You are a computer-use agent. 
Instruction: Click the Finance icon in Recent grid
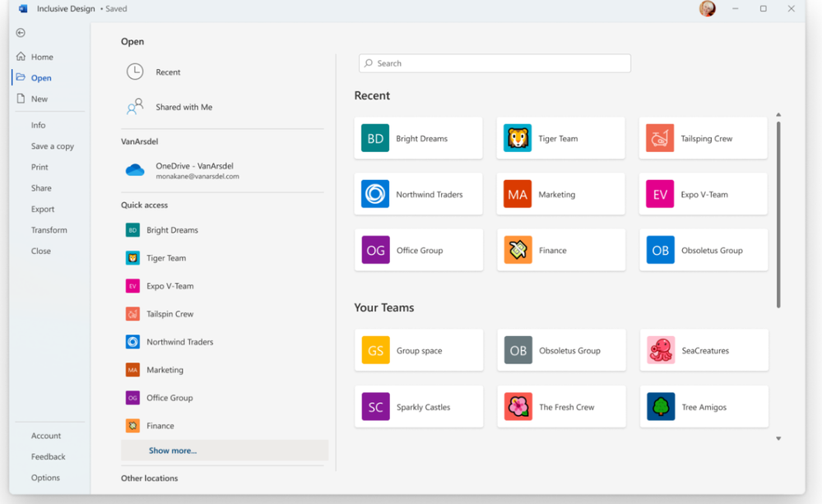(518, 250)
